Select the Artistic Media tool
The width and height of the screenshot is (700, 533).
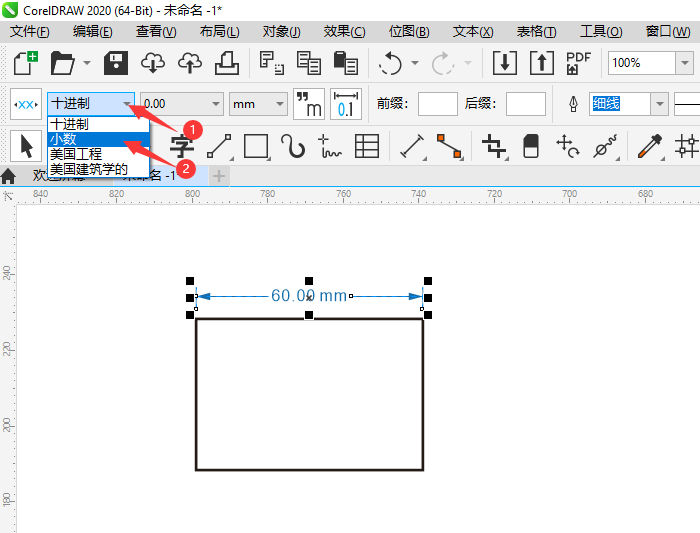(x=330, y=146)
